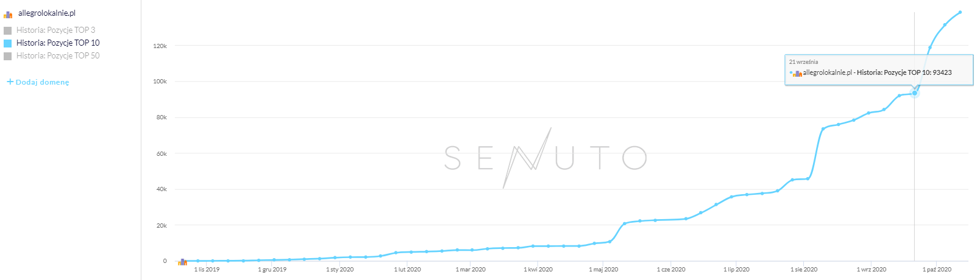This screenshot has width=980, height=280.
Task: Toggle the Historia: Pozycje TOP 10 series
Action: [x=58, y=43]
